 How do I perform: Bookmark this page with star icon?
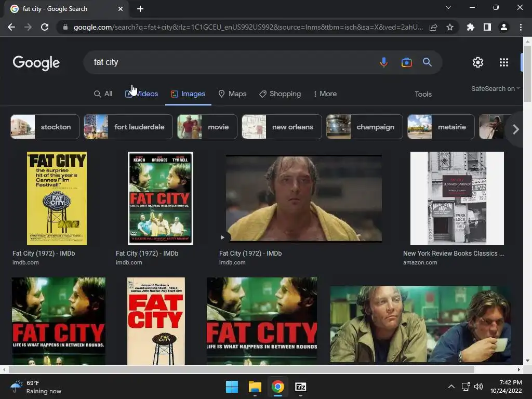click(x=450, y=27)
